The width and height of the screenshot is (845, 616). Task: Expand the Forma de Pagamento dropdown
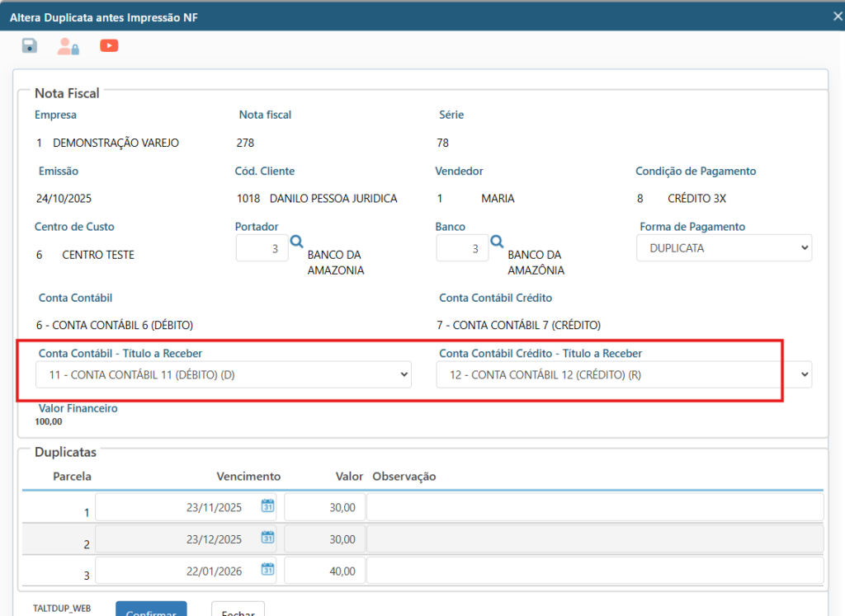(x=724, y=248)
